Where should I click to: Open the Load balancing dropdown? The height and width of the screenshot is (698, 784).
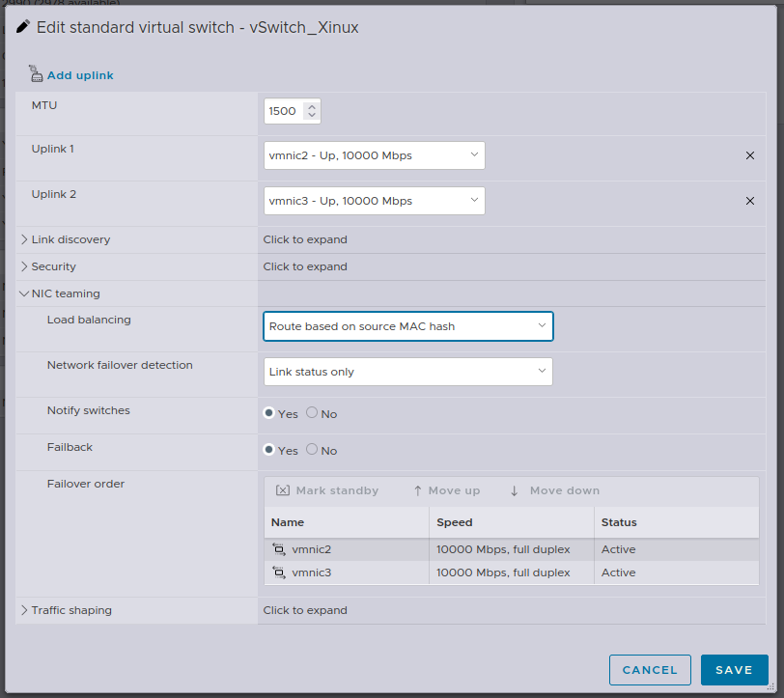point(407,326)
